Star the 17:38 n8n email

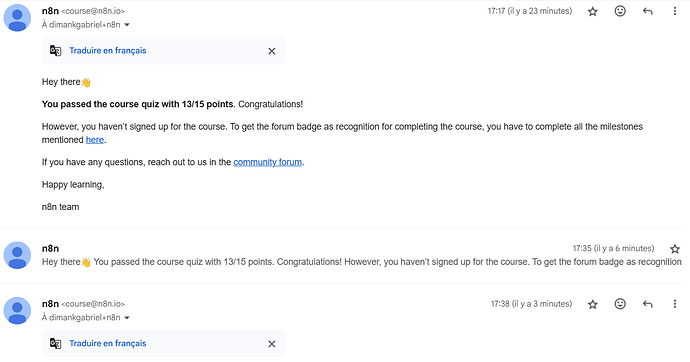pos(593,304)
